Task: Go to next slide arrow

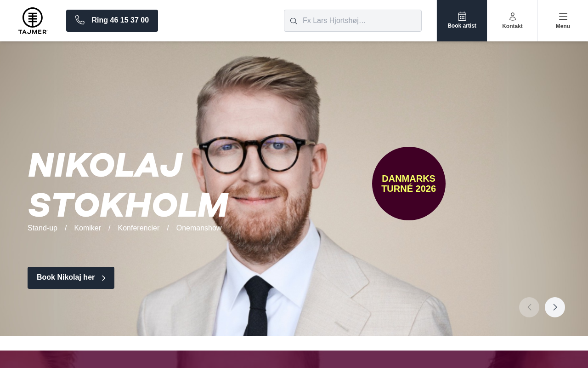Action: (555, 307)
